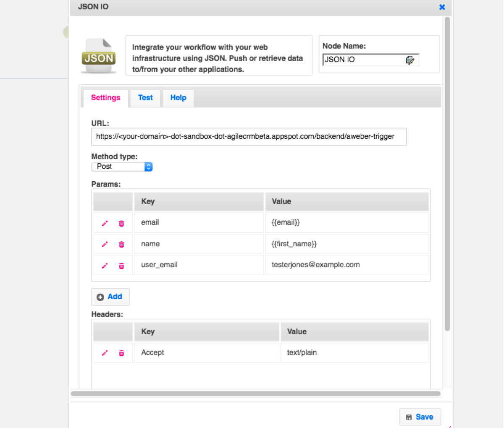Click the horizontal scrollbar at bottom
504x428 pixels.
point(255,394)
